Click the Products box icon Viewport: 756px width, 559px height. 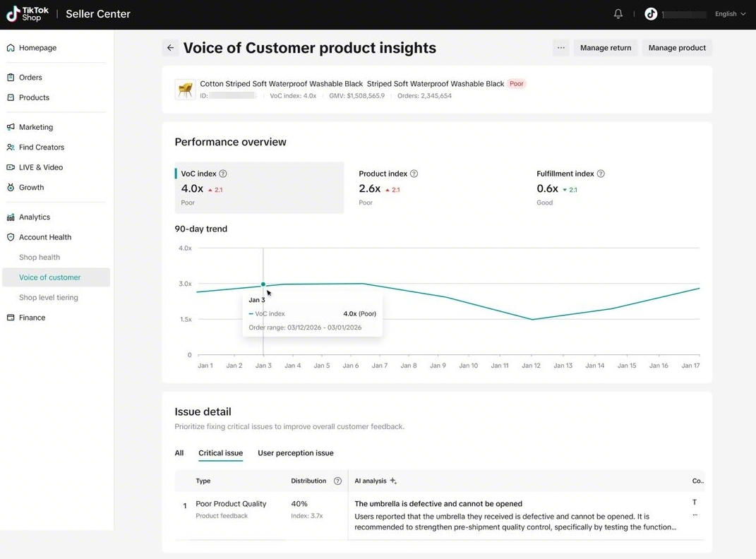coord(11,97)
